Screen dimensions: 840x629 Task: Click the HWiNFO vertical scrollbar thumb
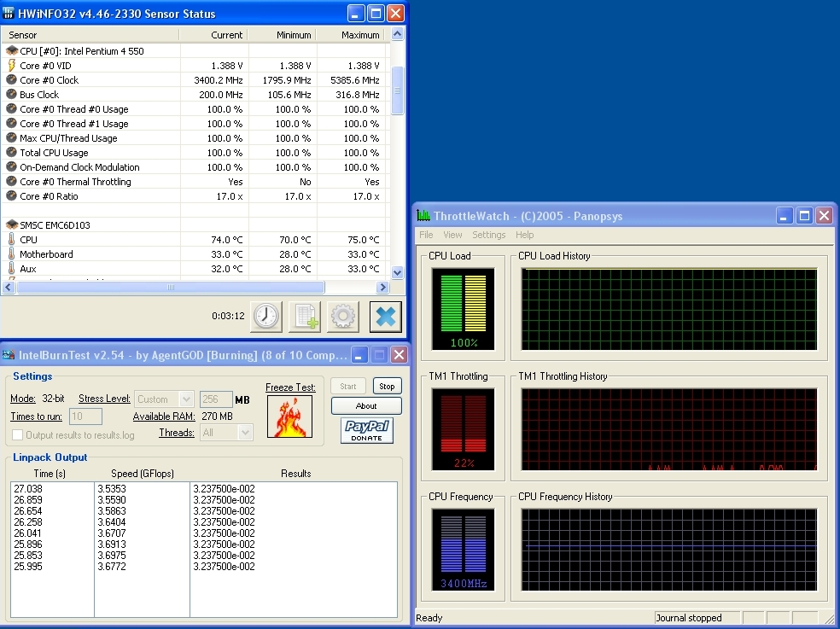point(397,90)
